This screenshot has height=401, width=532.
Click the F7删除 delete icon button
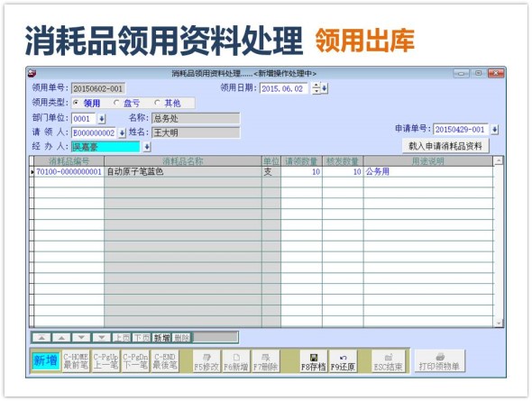click(266, 361)
